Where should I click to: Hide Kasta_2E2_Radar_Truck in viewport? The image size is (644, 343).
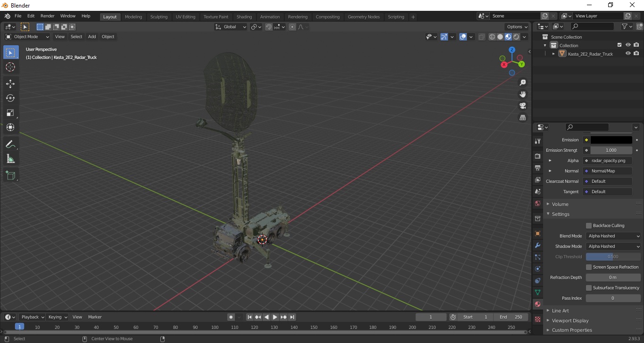[x=628, y=54]
